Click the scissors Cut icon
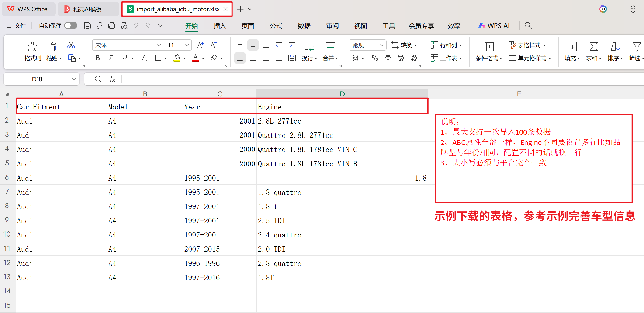 pyautogui.click(x=71, y=45)
